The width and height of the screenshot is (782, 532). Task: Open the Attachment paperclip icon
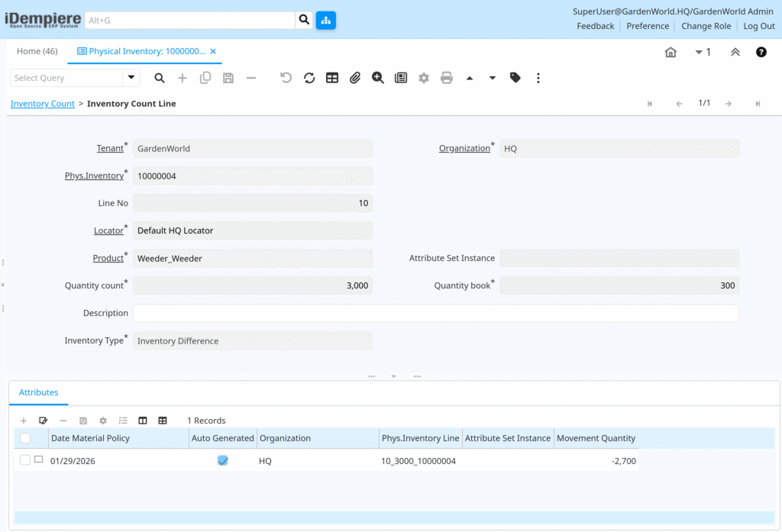click(x=354, y=78)
